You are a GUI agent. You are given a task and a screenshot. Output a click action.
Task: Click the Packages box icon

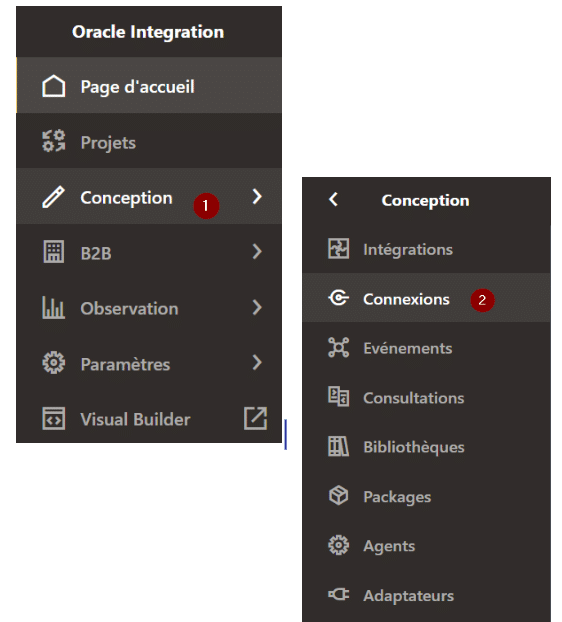pos(338,495)
